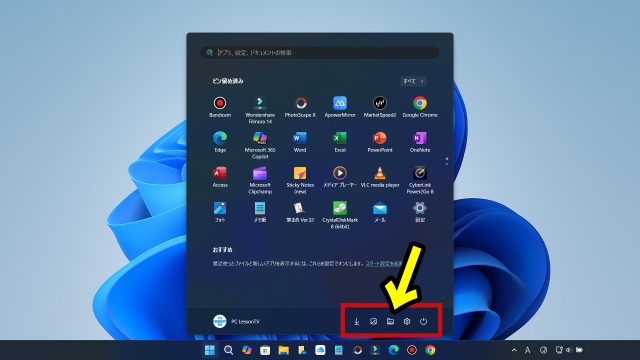Viewport: 640px width, 360px height.
Task: Open File Explorer from Start footer
Action: (390, 322)
